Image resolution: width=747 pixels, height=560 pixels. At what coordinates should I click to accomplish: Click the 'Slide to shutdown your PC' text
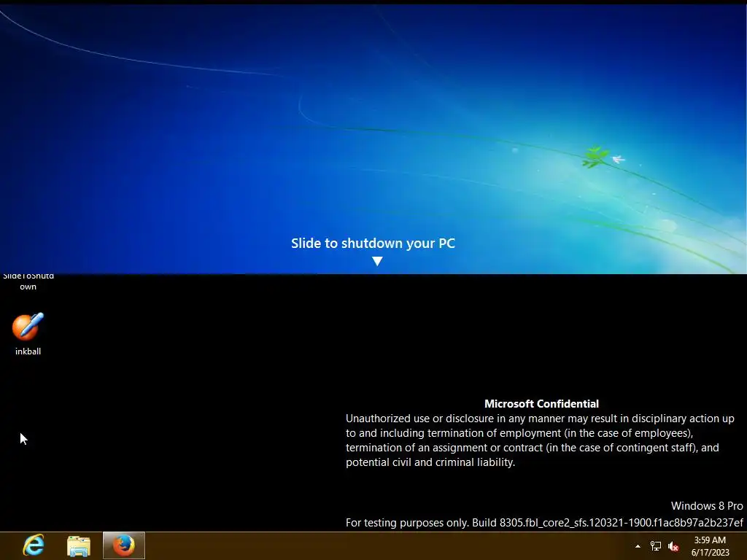373,243
